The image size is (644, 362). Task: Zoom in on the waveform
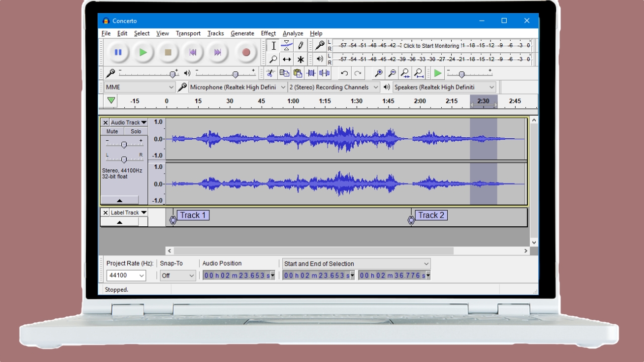click(377, 73)
